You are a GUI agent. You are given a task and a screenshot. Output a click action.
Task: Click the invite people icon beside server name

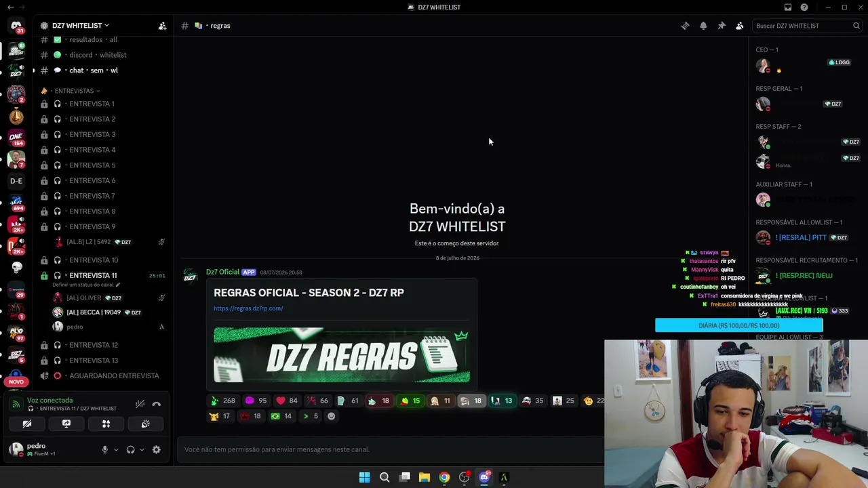(x=162, y=26)
